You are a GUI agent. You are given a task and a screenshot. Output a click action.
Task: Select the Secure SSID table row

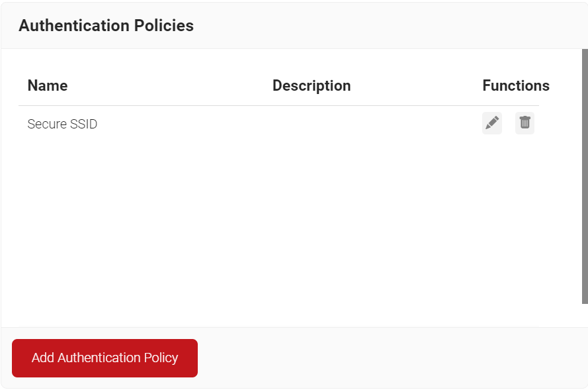coord(198,124)
